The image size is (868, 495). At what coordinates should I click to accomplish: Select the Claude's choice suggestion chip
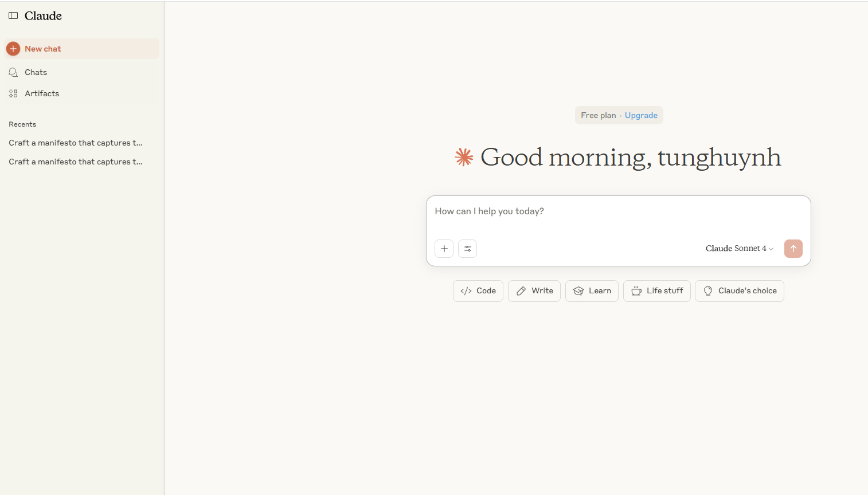[x=740, y=291]
